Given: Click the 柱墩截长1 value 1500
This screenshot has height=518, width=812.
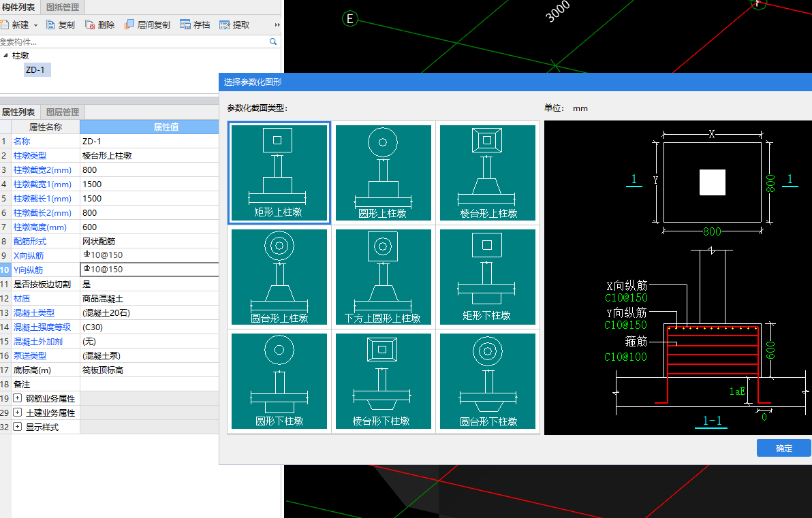Looking at the screenshot, I should (149, 198).
